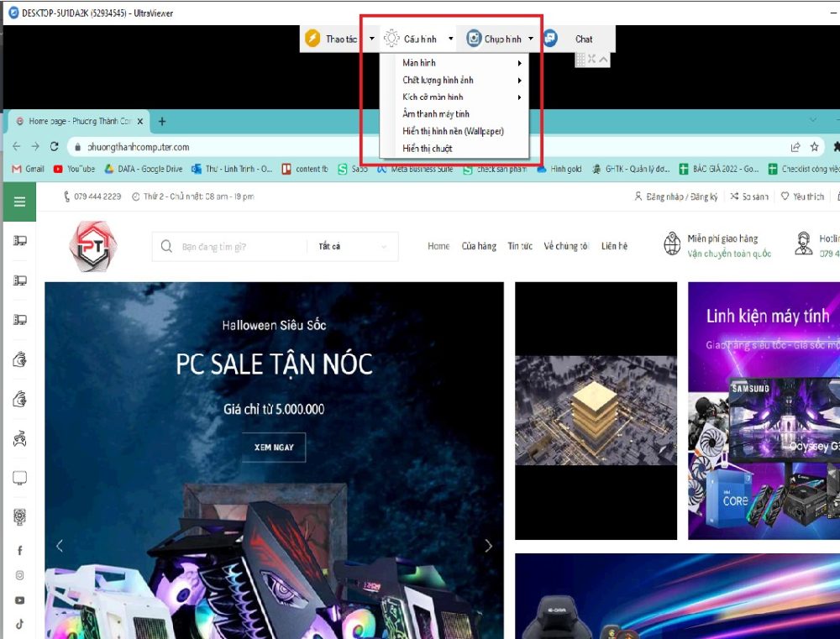Click the Thao tác lightning icon
The image size is (840, 639).
coord(312,39)
